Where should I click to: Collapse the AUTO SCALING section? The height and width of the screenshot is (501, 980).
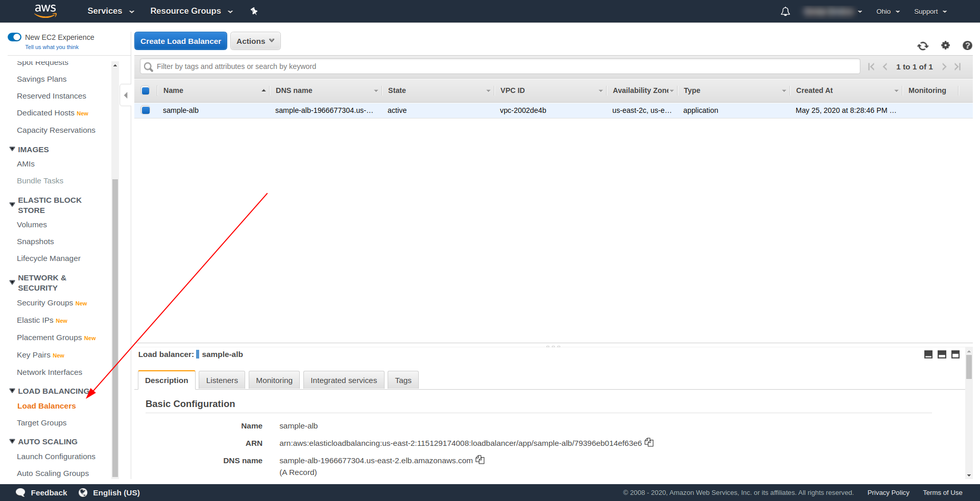(12, 441)
